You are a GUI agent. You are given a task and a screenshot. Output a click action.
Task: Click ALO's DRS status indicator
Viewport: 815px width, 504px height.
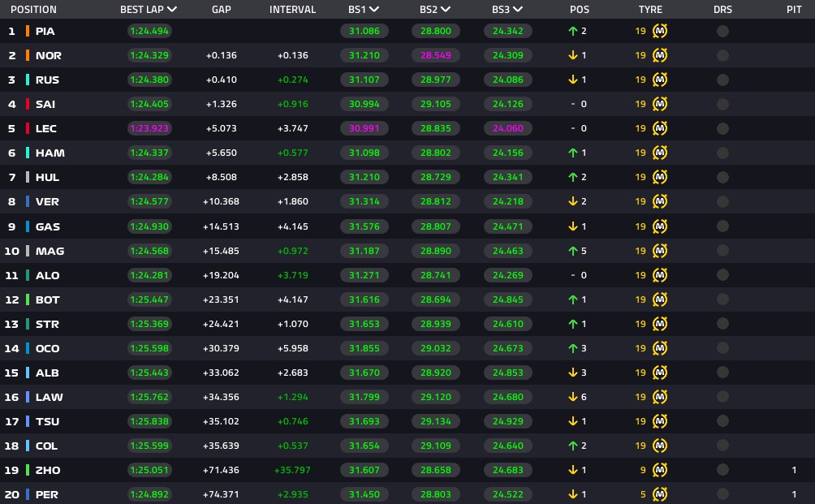click(x=722, y=275)
